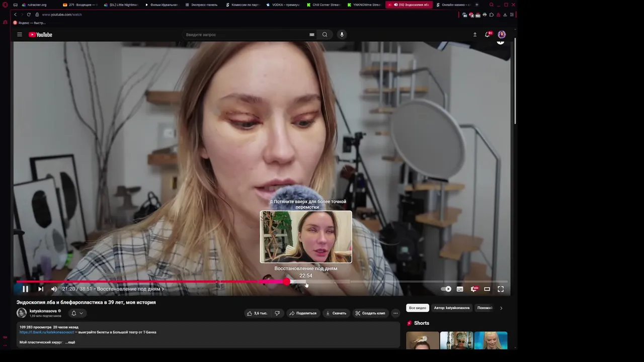Screen dimensions: 644x362
Task: Switch to theater mode
Action: click(x=487, y=289)
